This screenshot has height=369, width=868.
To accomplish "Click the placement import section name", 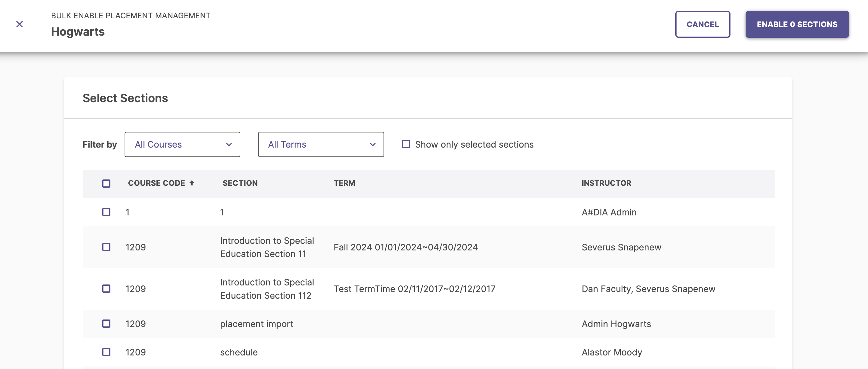I will point(256,324).
